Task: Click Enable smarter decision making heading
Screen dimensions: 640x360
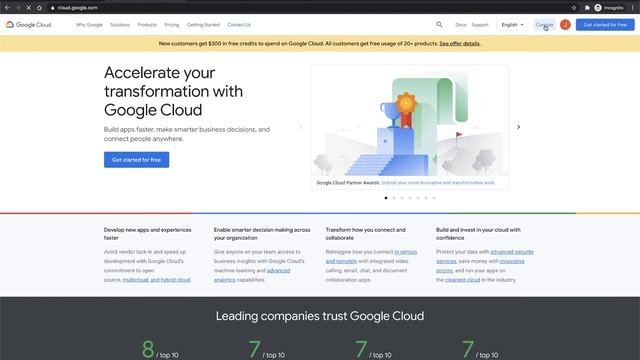Action: [262, 234]
